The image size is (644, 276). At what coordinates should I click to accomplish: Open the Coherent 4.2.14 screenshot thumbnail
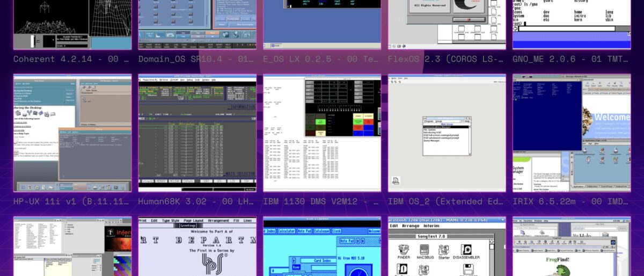click(x=72, y=25)
